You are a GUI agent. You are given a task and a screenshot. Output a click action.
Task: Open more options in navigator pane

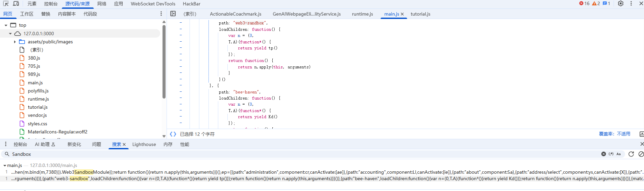coord(161,14)
